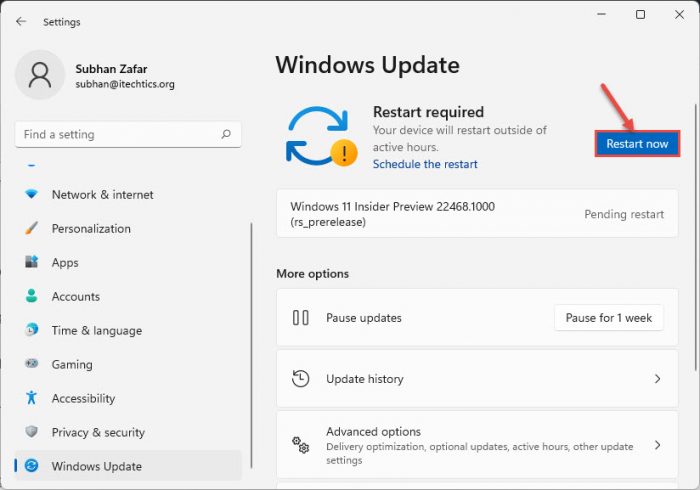Image resolution: width=700 pixels, height=490 pixels.
Task: Click the More options heading
Action: (x=312, y=273)
